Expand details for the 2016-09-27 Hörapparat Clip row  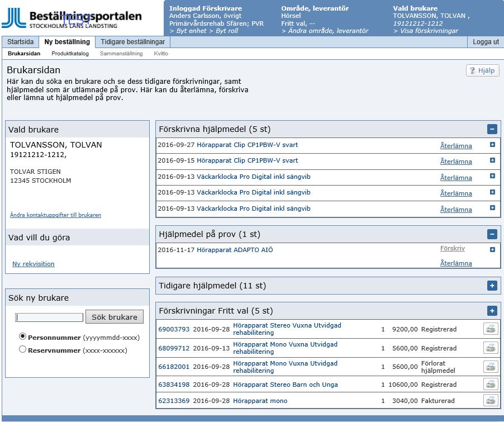(492, 145)
